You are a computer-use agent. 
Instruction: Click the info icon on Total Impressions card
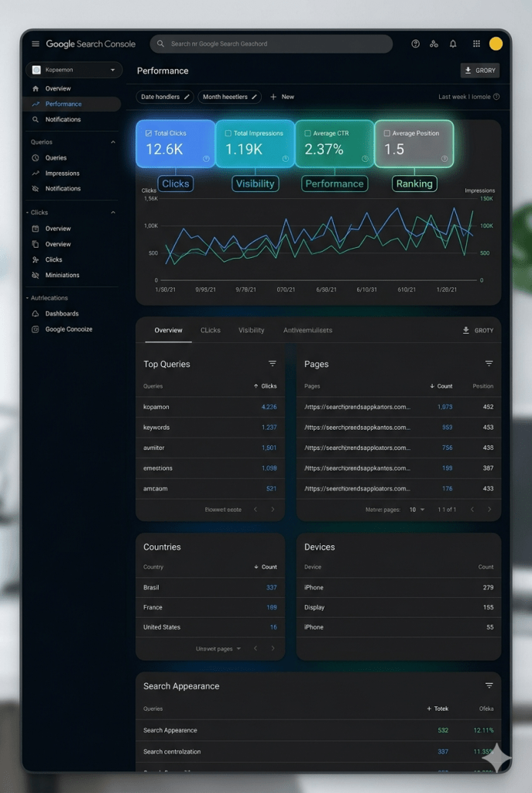point(286,159)
